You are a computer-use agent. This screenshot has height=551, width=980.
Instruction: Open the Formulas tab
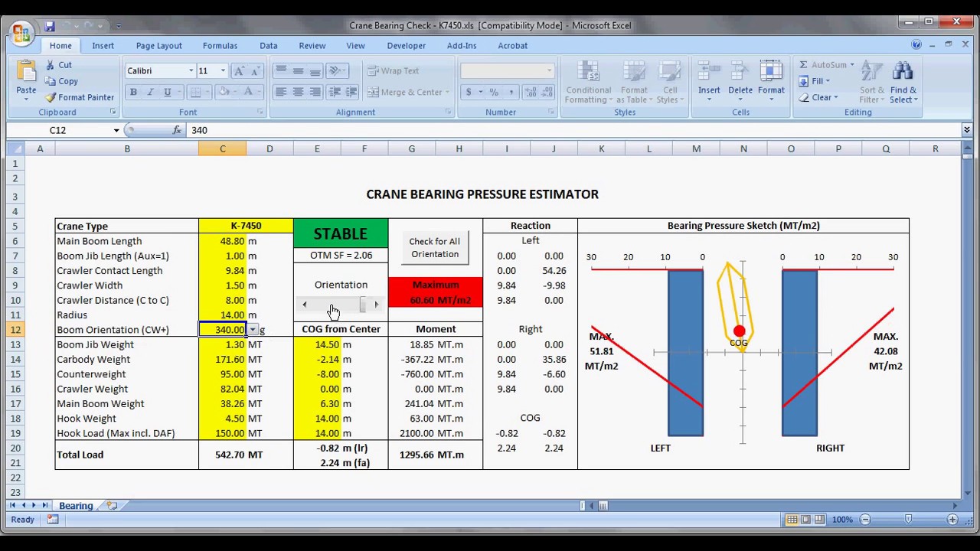(x=220, y=46)
